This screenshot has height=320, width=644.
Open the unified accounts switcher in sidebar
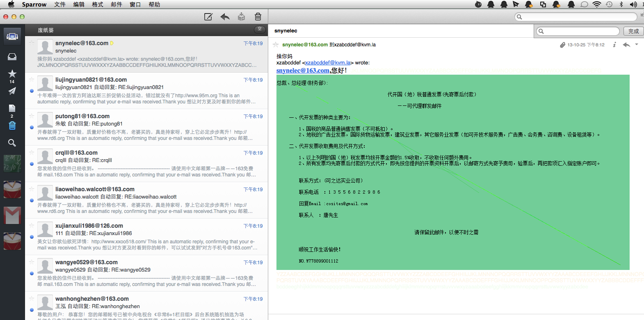pyautogui.click(x=12, y=37)
